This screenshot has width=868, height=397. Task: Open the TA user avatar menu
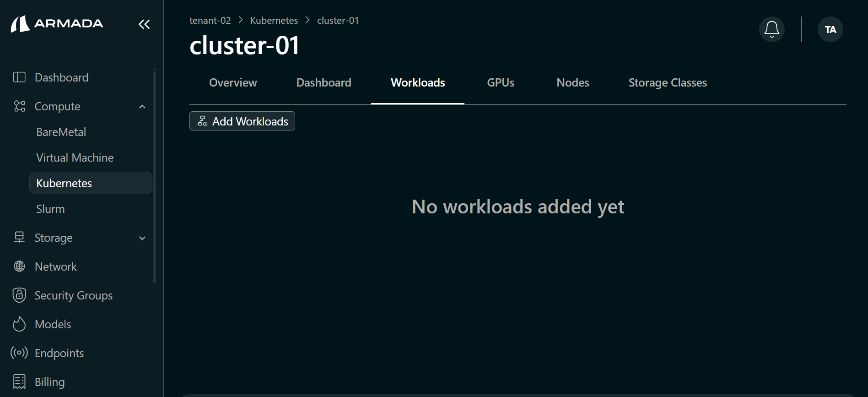pyautogui.click(x=830, y=29)
